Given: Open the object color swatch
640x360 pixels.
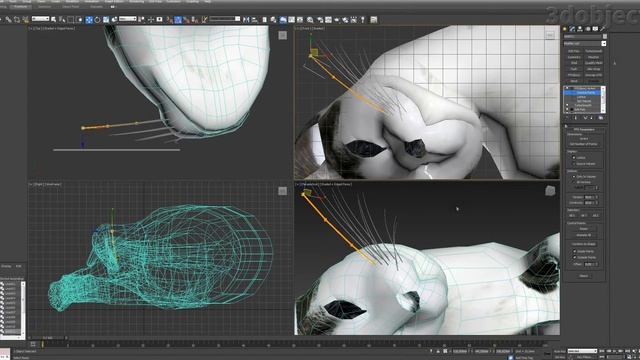Looking at the screenshot, I should click(x=604, y=36).
